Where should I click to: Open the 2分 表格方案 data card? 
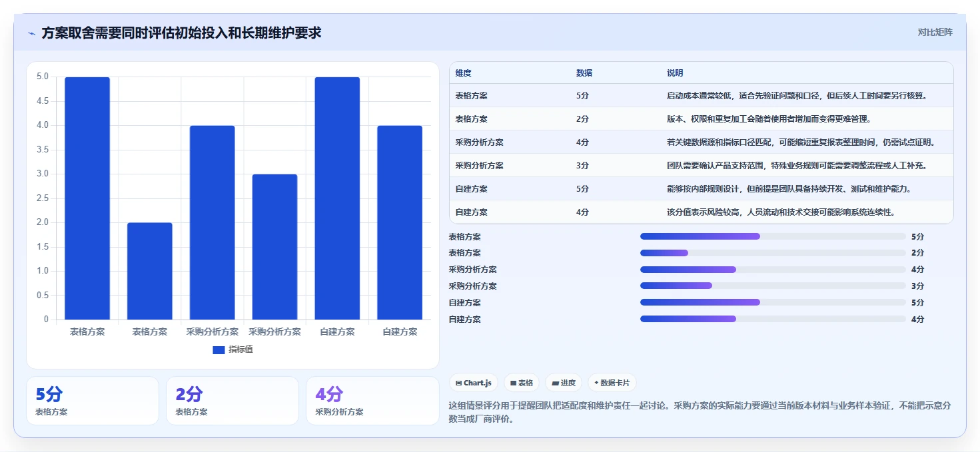pyautogui.click(x=233, y=401)
